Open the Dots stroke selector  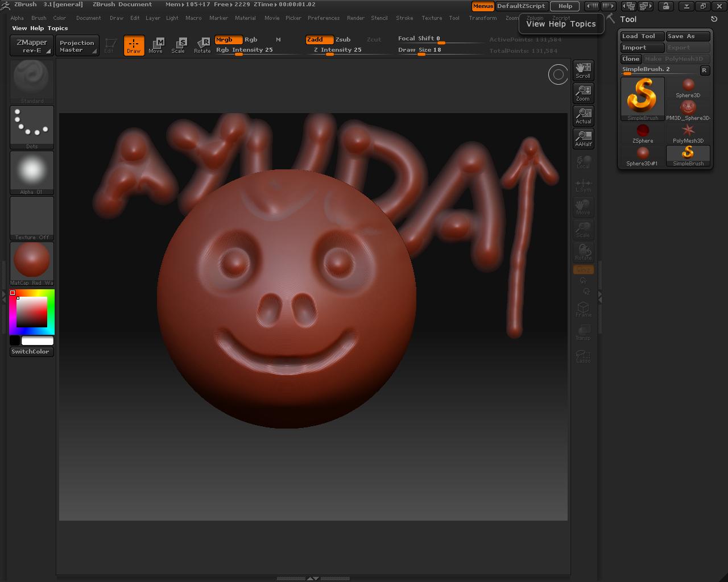tap(32, 127)
